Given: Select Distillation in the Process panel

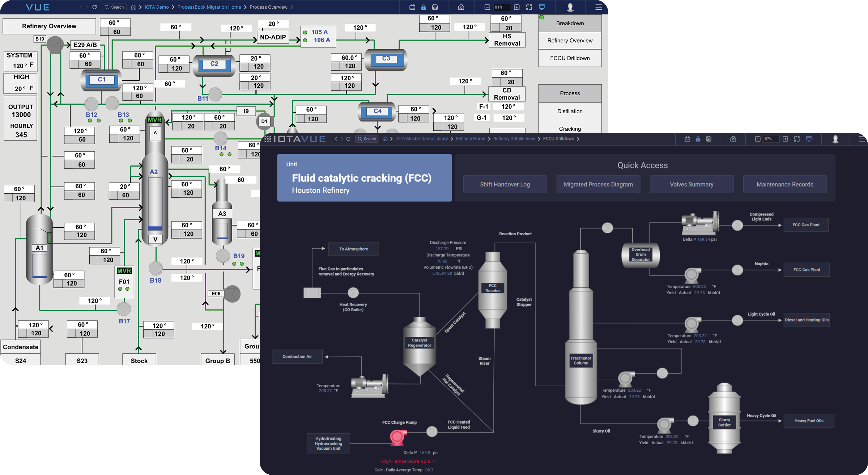Looking at the screenshot, I should pyautogui.click(x=570, y=112).
